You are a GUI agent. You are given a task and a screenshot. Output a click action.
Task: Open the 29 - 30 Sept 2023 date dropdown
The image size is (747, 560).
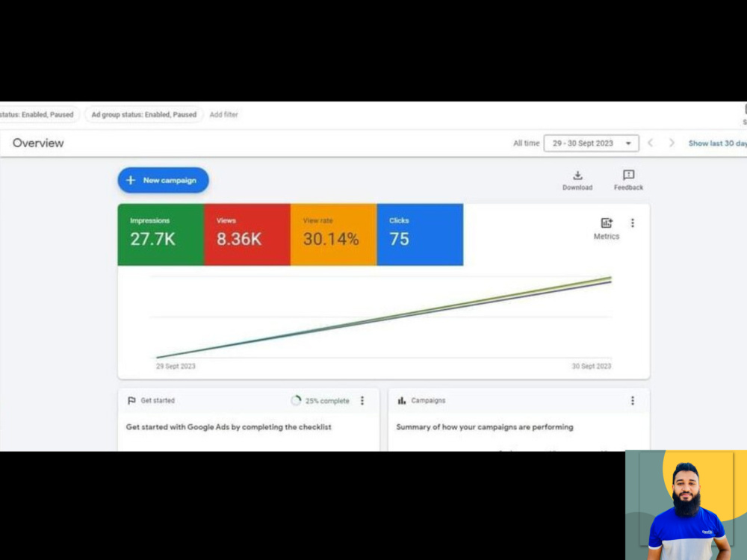(591, 143)
